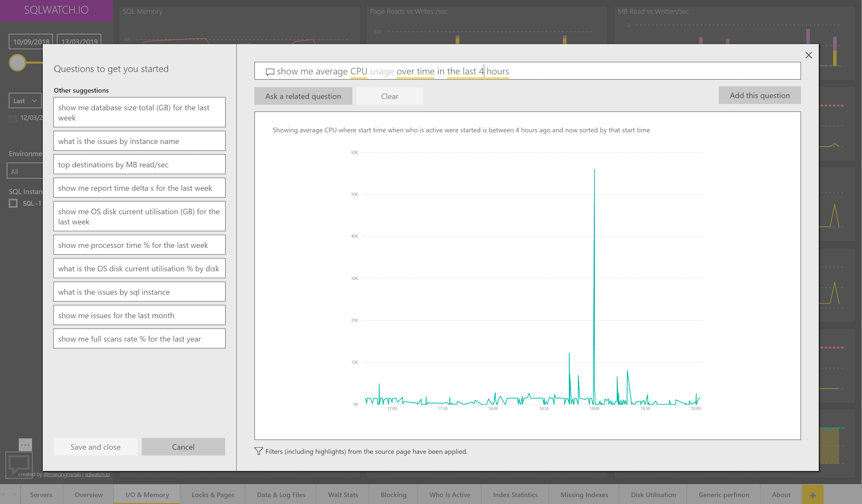Viewport: 862px width, 504px height.
Task: Select 'show me issues for the last month'
Action: (140, 315)
